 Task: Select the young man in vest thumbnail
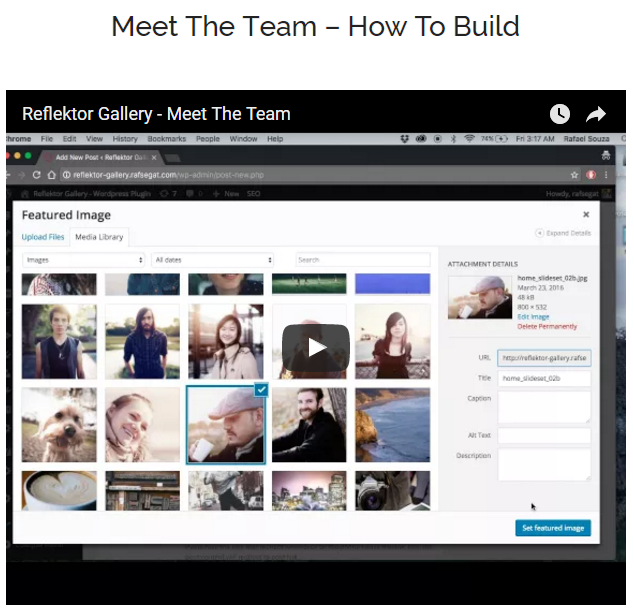pyautogui.click(x=59, y=342)
